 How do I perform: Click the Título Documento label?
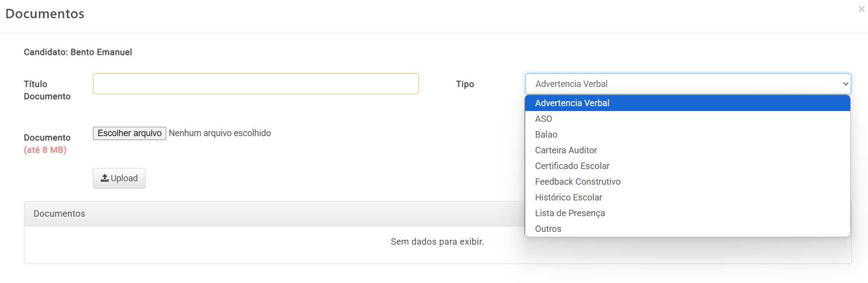(x=47, y=90)
